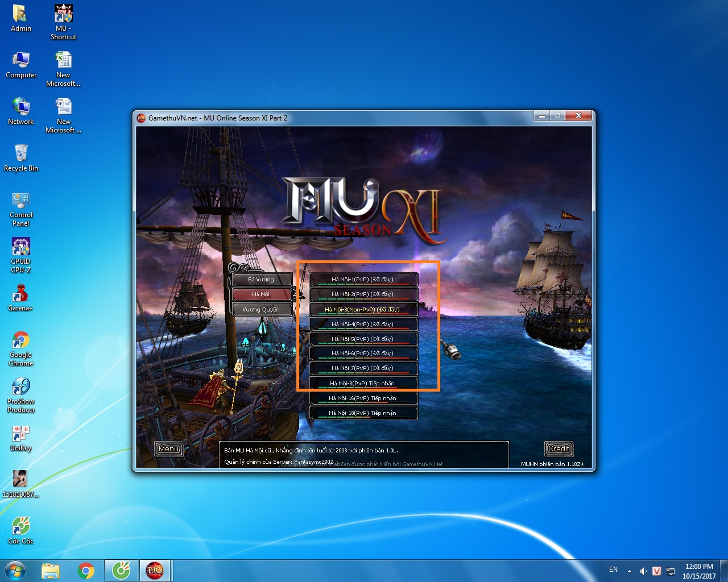The height and width of the screenshot is (582, 728).
Task: Select the New Microsoft Word document icon
Action: point(63,116)
